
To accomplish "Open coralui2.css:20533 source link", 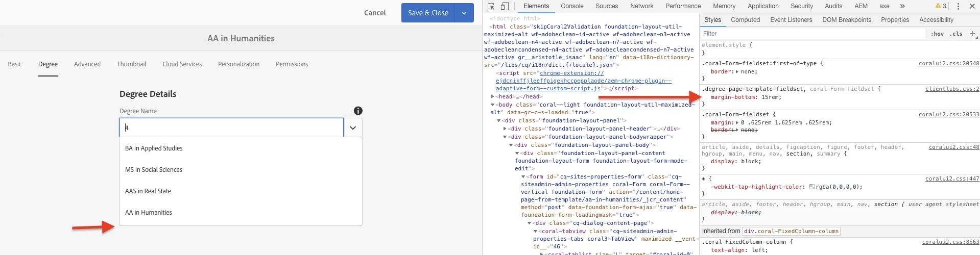I will 949,115.
